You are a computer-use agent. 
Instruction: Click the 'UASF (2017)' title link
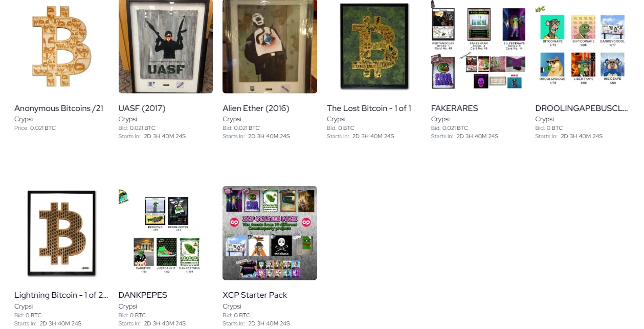click(x=142, y=108)
